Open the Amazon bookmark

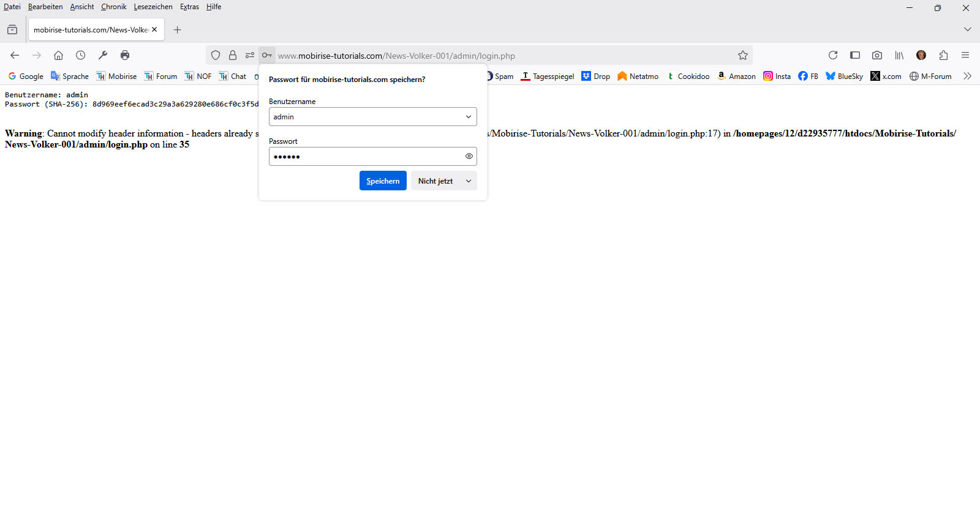coord(736,77)
